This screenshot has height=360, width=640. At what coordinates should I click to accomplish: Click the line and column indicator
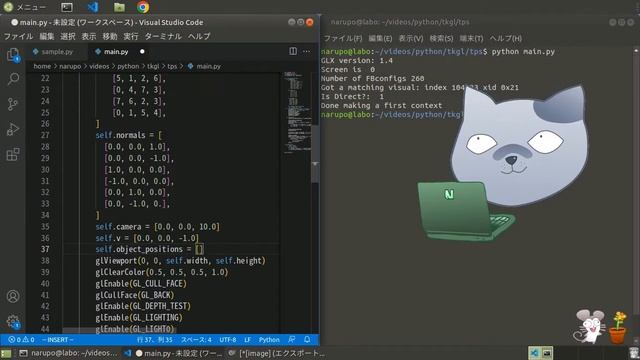pyautogui.click(x=155, y=340)
